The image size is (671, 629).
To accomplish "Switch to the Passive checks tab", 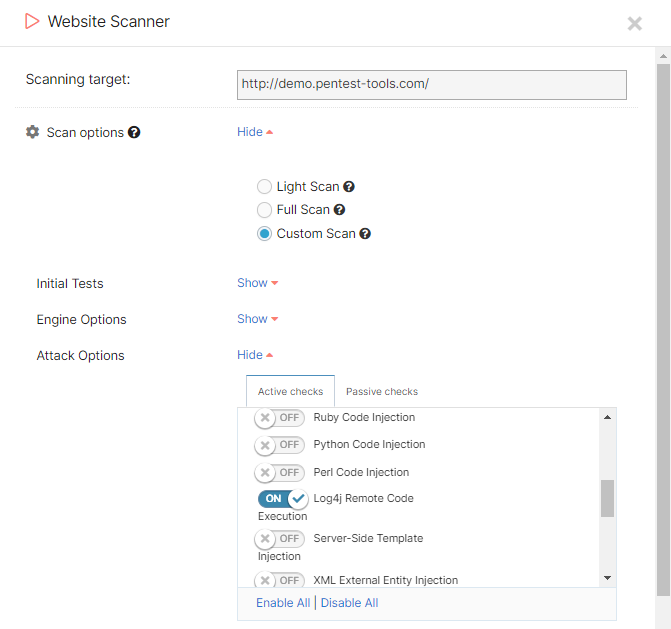I will tap(382, 392).
